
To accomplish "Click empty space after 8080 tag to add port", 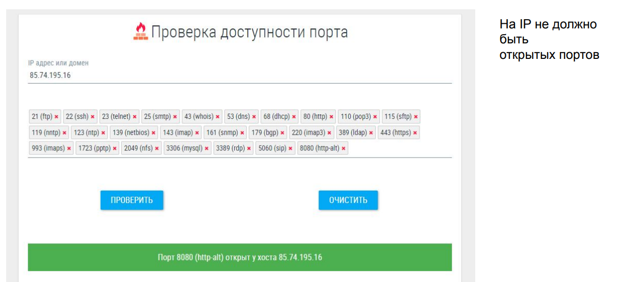I will pos(397,149).
